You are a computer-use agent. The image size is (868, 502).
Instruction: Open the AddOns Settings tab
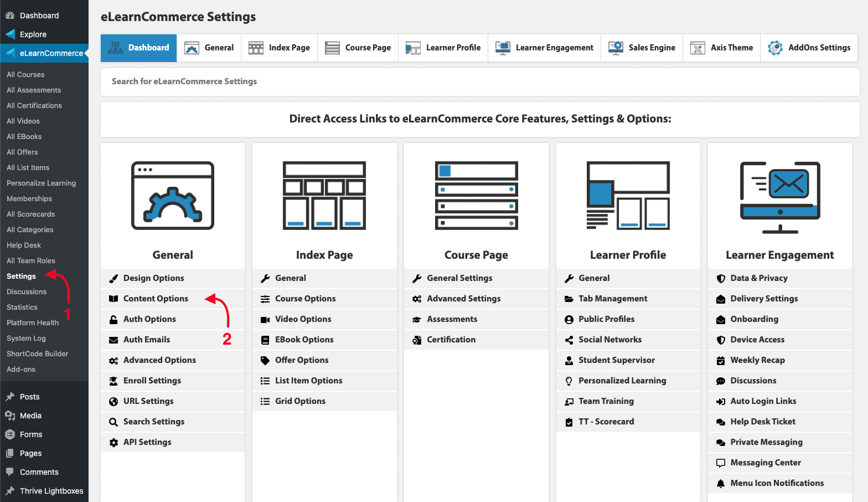pos(809,48)
